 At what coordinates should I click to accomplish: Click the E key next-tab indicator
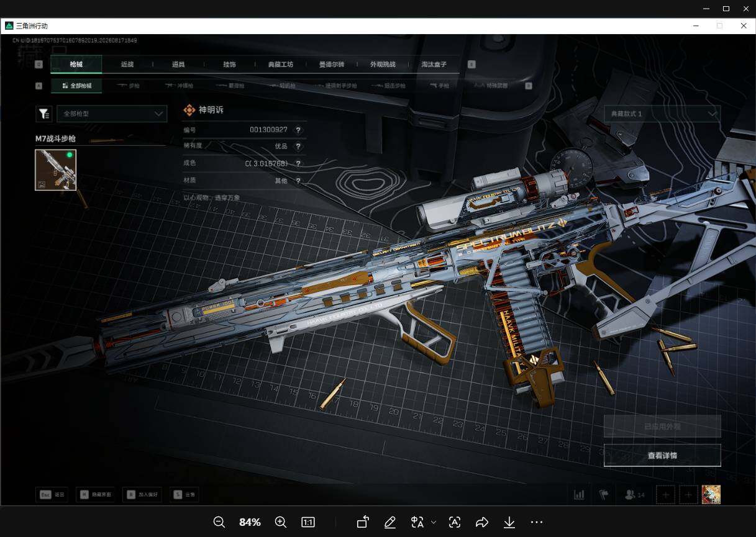[471, 65]
